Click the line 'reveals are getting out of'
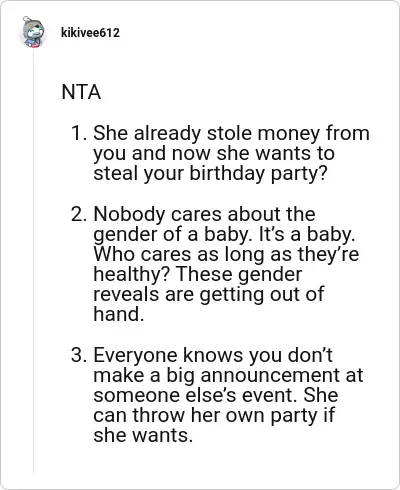Screen dimensions: 400x490 pos(209,295)
